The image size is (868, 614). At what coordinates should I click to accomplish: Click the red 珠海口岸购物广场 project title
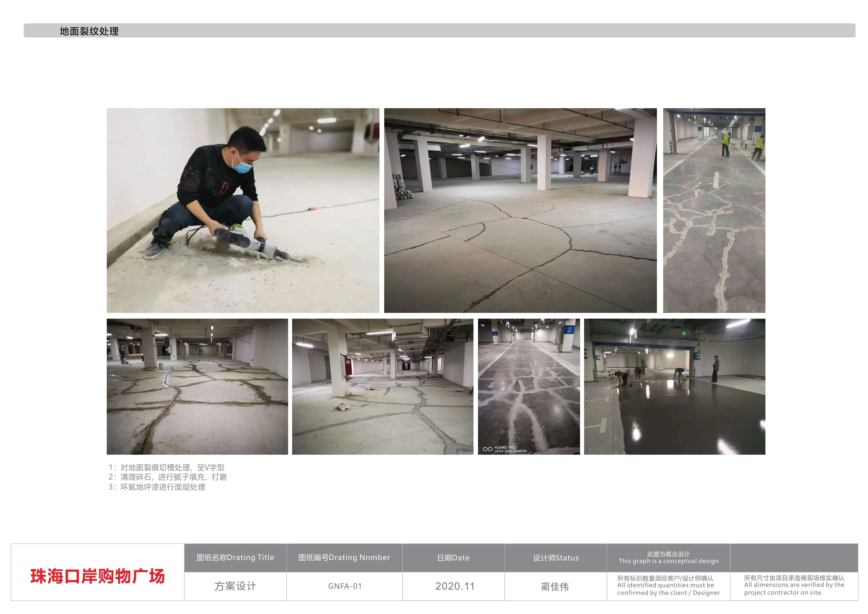(97, 576)
